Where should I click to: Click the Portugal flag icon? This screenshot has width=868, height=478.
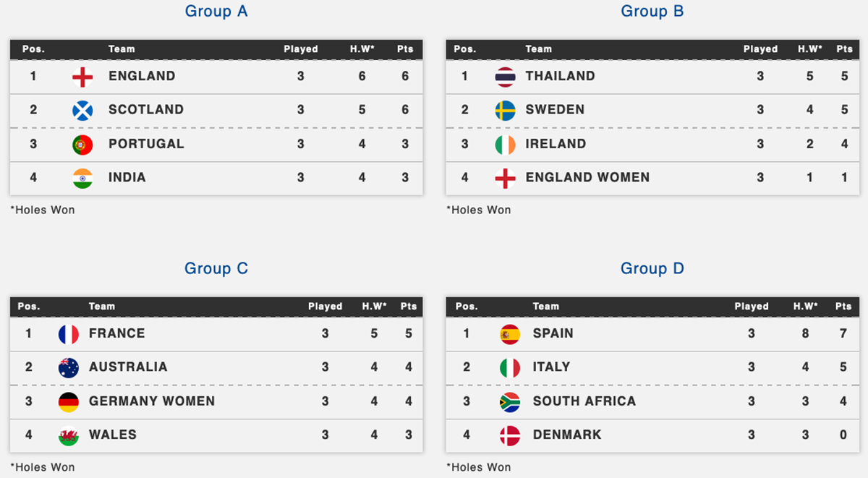[x=82, y=145]
